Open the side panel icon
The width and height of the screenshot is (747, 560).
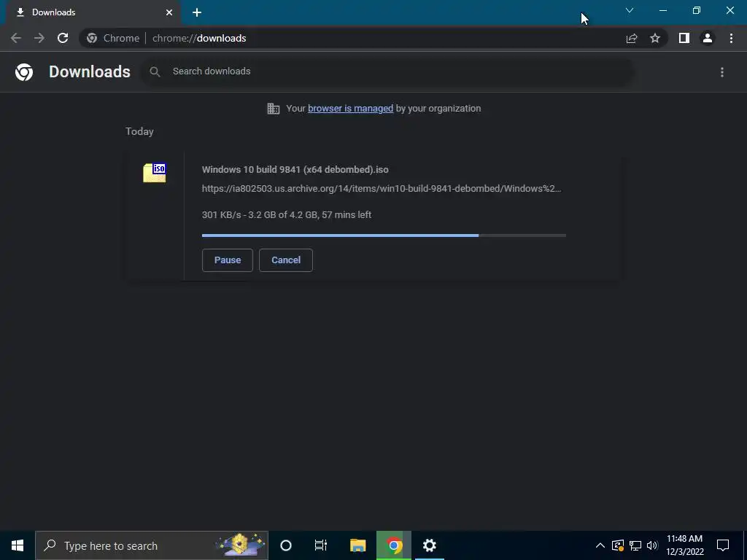684,38
